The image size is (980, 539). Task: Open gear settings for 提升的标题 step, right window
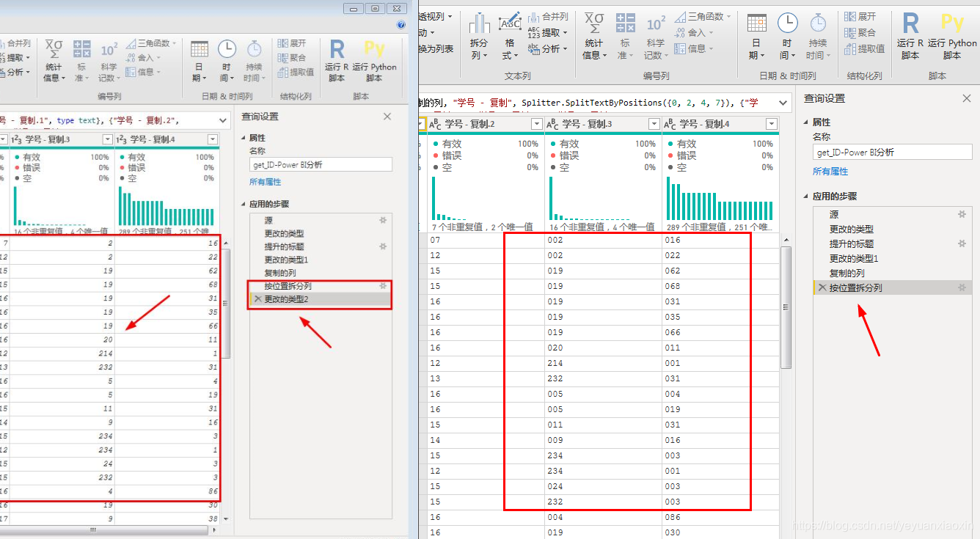tap(962, 243)
